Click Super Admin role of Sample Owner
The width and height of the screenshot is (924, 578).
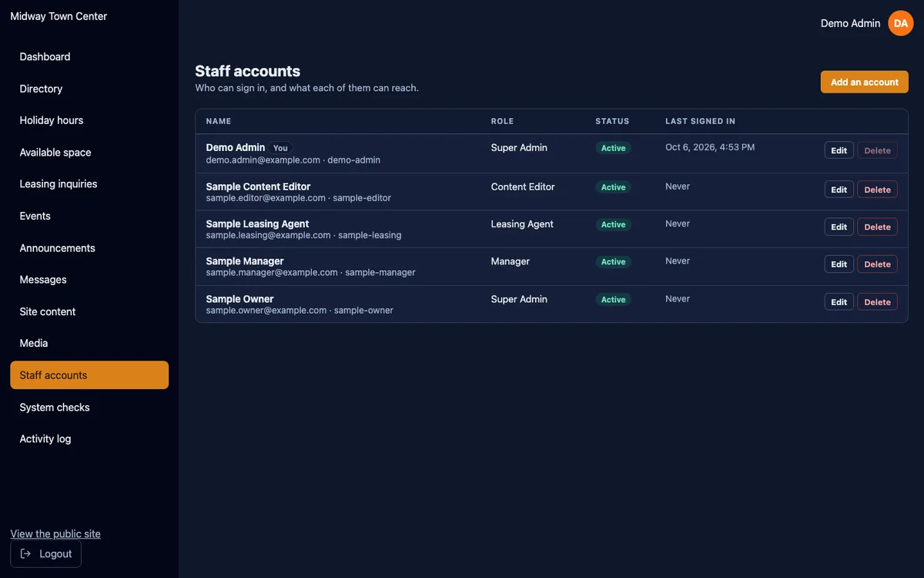tap(519, 299)
